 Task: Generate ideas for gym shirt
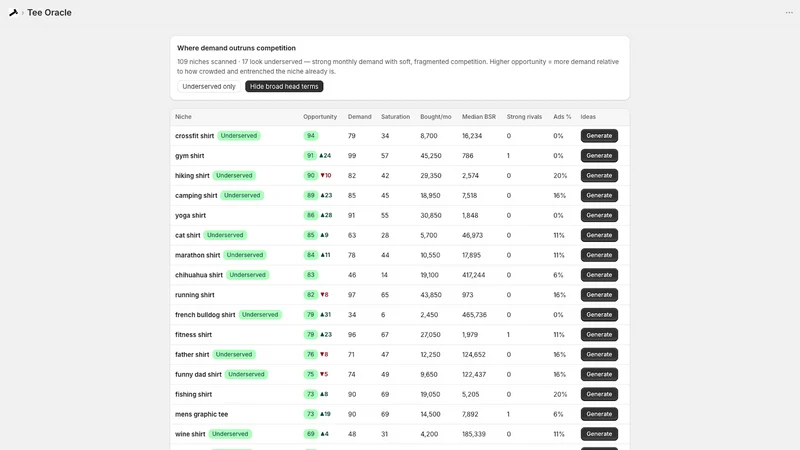pos(599,156)
